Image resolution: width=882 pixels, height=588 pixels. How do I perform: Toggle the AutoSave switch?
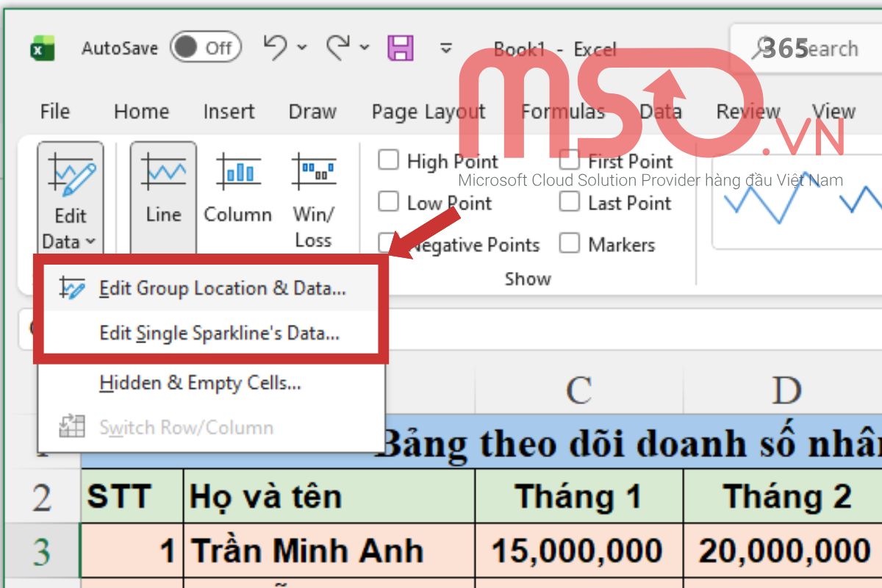click(205, 48)
